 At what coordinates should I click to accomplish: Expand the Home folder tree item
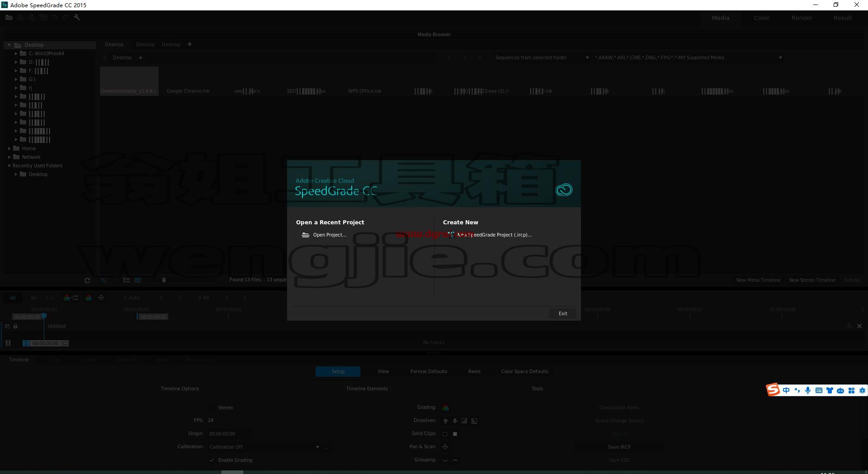coord(9,148)
